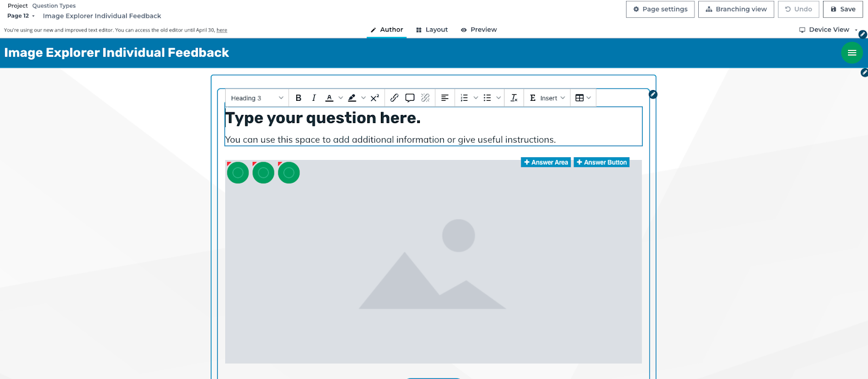Open the table insertion dropdown

pos(583,98)
